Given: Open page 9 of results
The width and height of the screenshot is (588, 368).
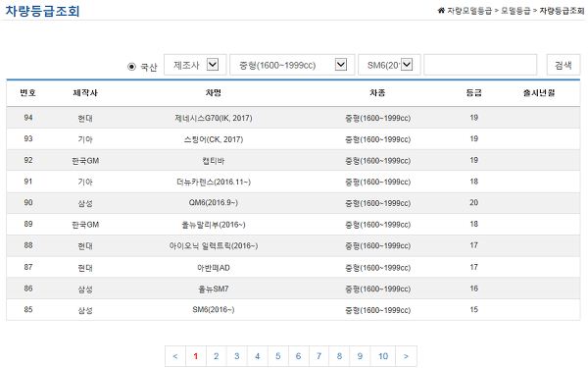Looking at the screenshot, I should point(360,356).
